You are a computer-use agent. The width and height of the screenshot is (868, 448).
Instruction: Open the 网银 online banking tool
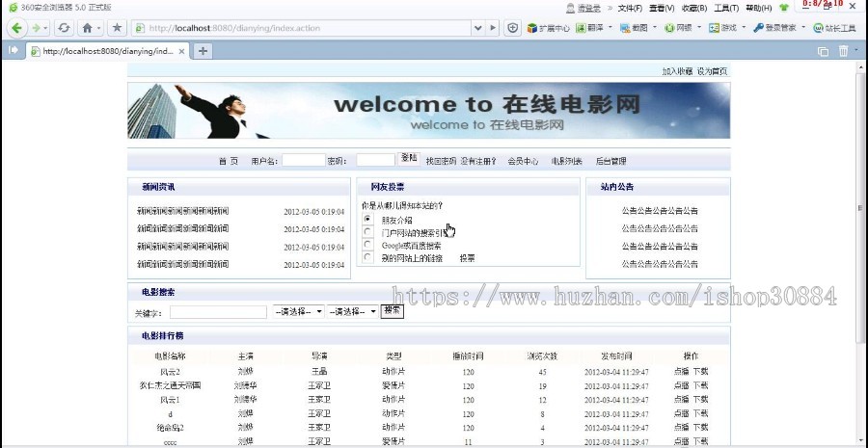click(678, 28)
